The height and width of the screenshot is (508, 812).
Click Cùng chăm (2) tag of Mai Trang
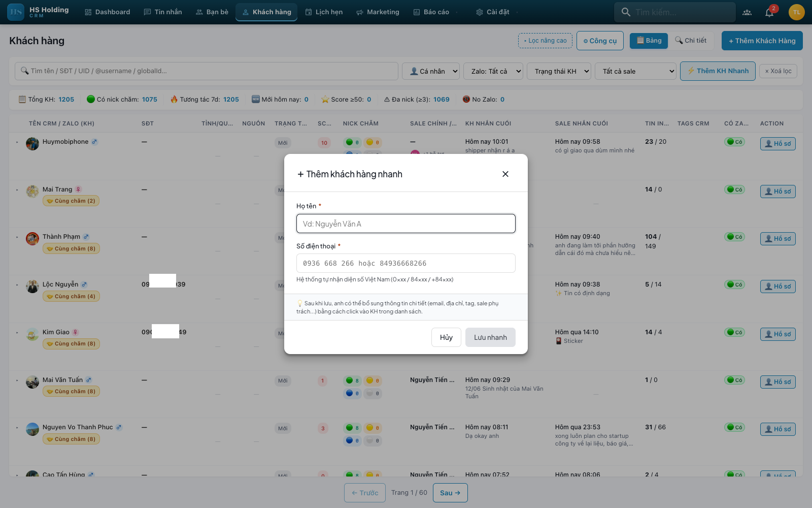(71, 201)
